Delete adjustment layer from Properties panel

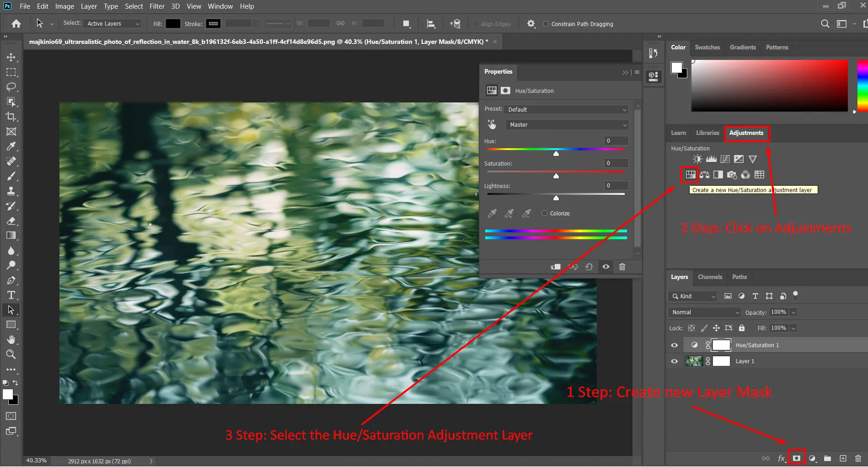pos(622,267)
